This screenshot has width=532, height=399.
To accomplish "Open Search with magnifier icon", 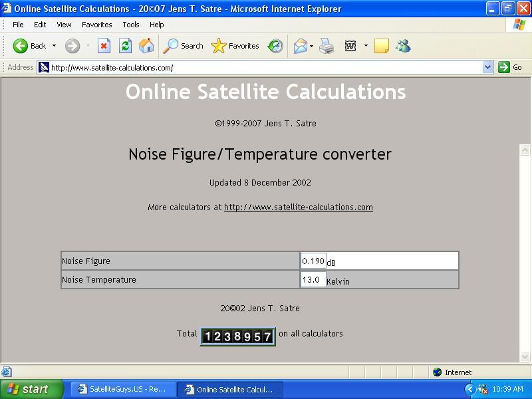I will click(183, 46).
